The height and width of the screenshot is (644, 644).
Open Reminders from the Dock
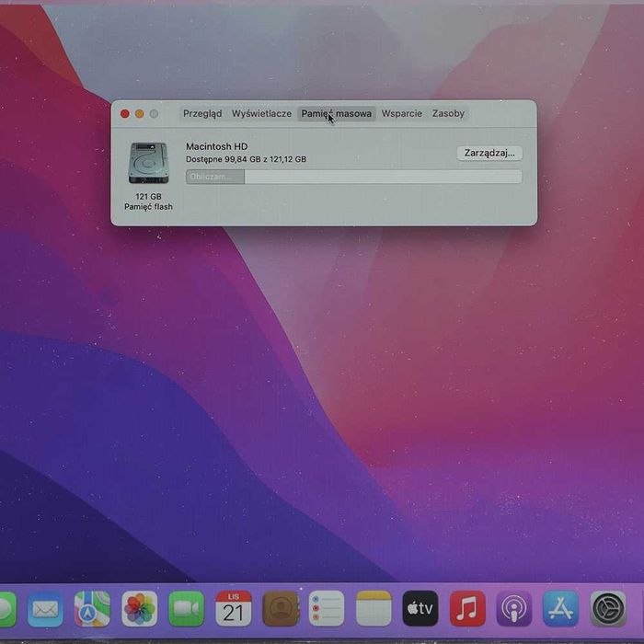[x=327, y=609]
